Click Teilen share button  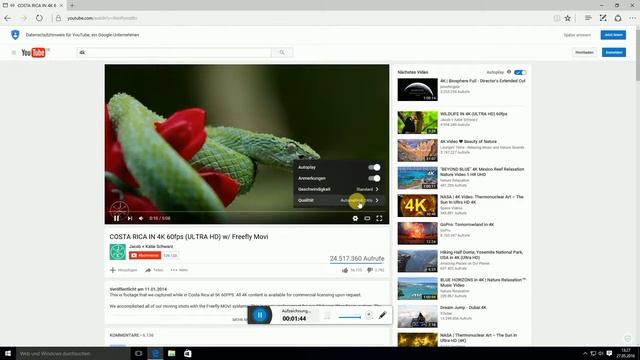click(154, 270)
